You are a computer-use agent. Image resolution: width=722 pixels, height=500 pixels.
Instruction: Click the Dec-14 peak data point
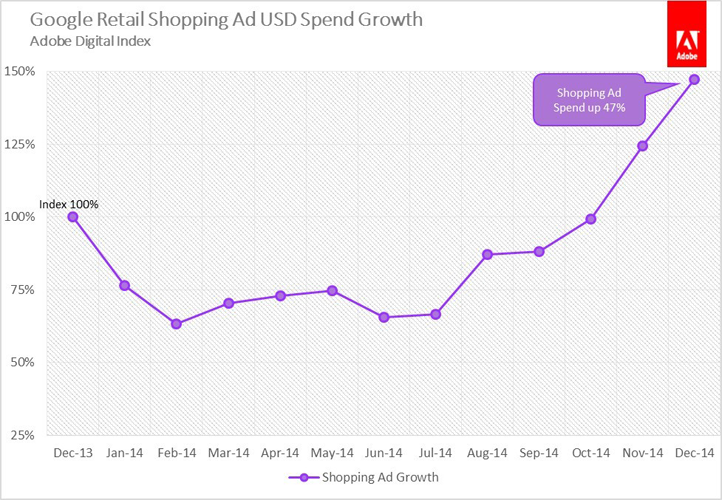[x=694, y=80]
